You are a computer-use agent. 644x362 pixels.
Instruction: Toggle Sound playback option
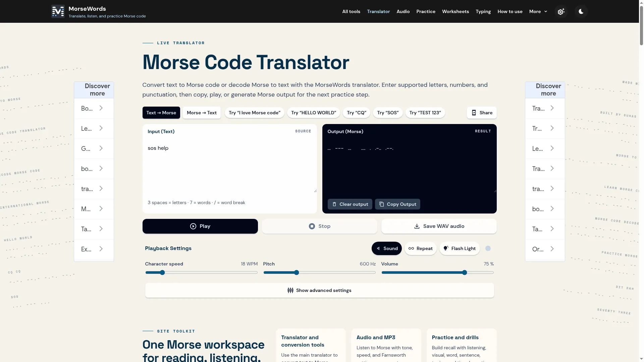(386, 248)
